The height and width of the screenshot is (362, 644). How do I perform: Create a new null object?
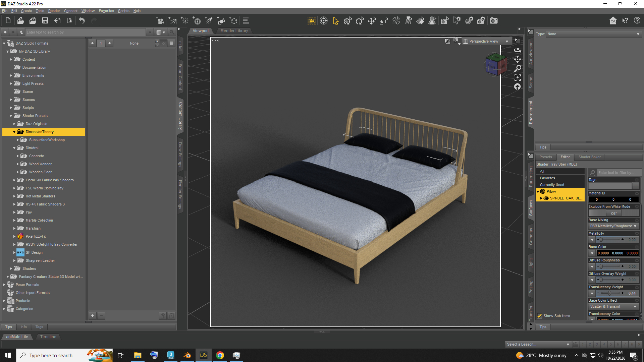tap(233, 21)
